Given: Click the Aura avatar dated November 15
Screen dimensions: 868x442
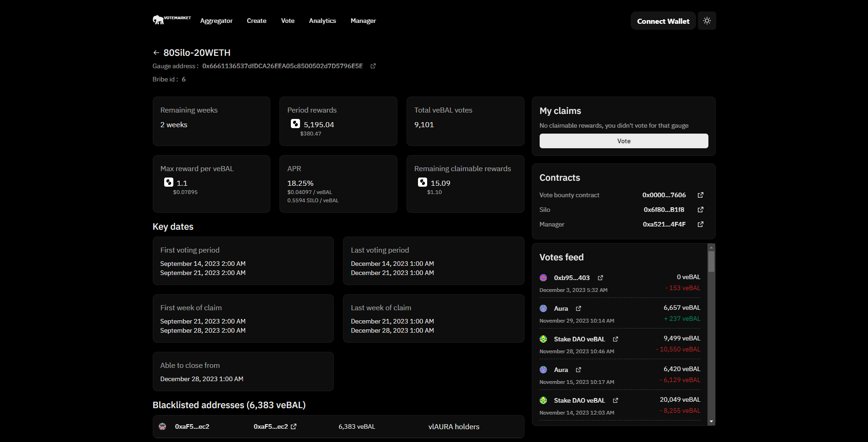Looking at the screenshot, I should pyautogui.click(x=543, y=370).
